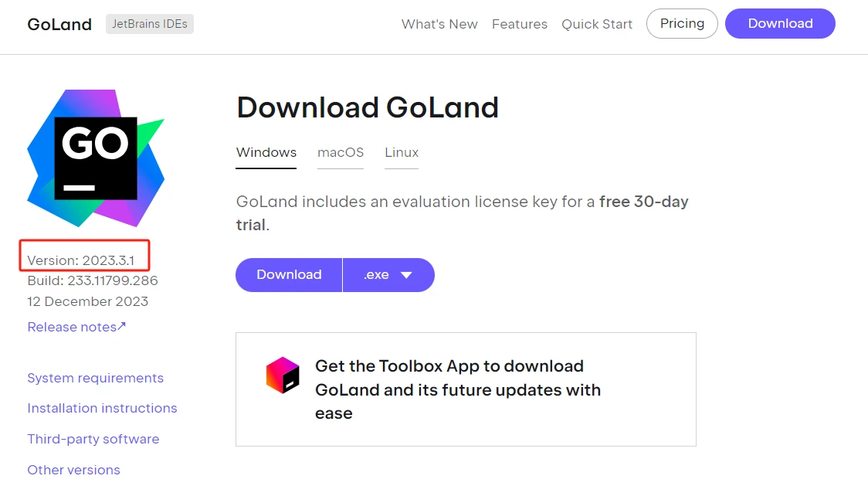The height and width of the screenshot is (486, 868).
Task: Click the dropdown arrow beside .exe
Action: [x=406, y=275]
